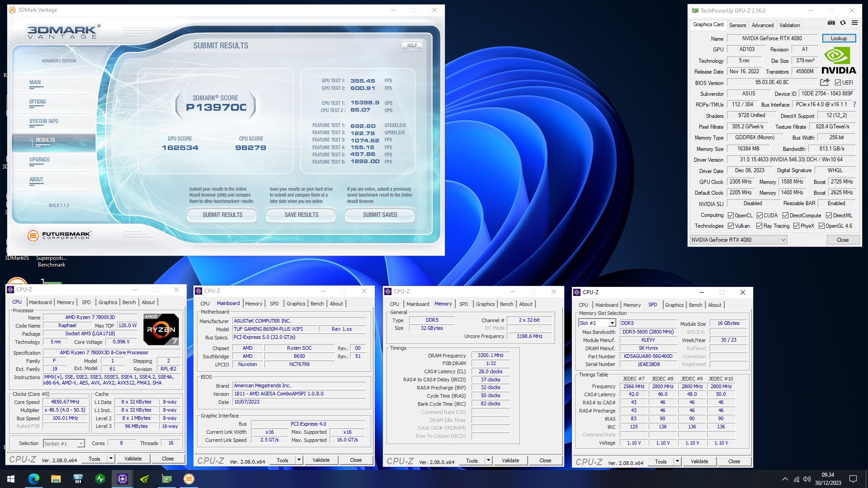Open File Explorer from taskbar
The height and width of the screenshot is (488, 868).
(56, 479)
